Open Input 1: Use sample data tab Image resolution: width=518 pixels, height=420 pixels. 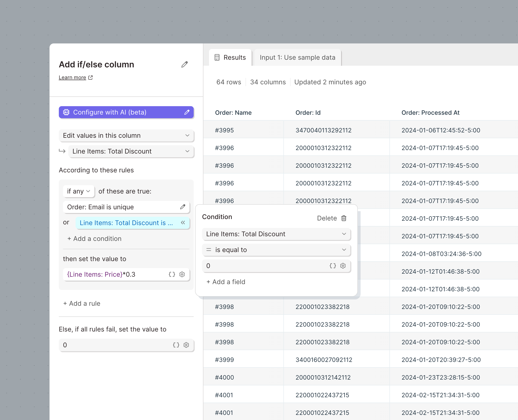pos(297,58)
